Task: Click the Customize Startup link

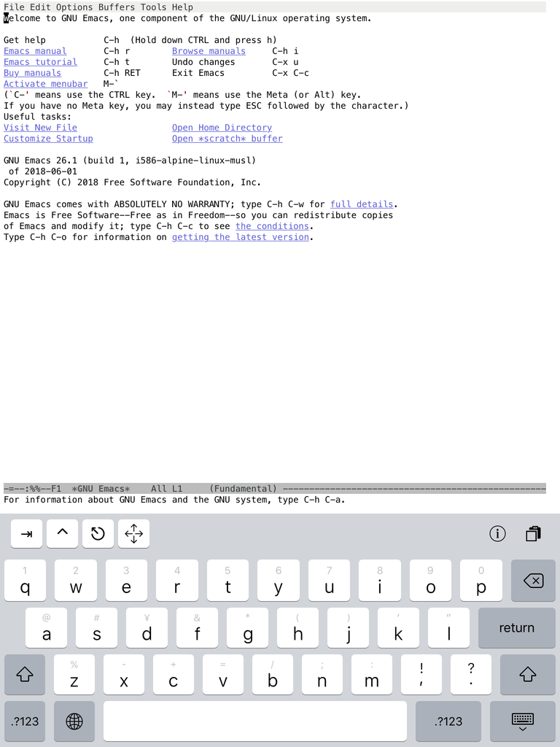Action: [48, 139]
